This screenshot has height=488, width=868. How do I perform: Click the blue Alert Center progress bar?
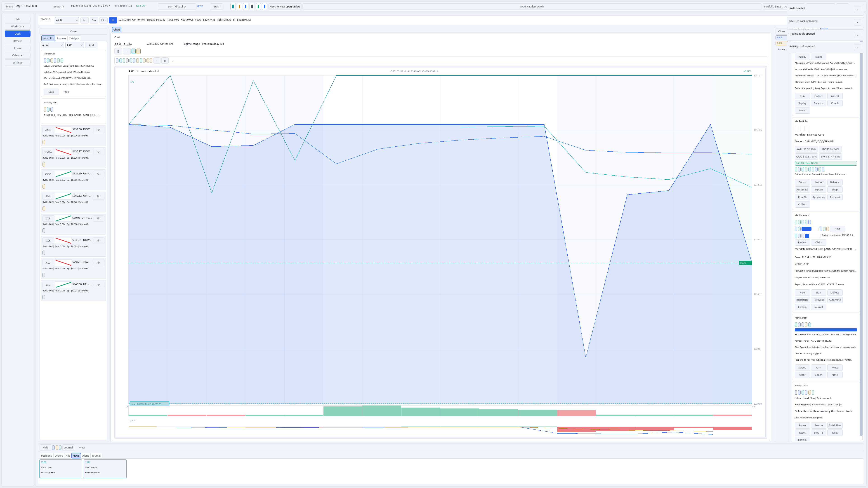pos(826,330)
